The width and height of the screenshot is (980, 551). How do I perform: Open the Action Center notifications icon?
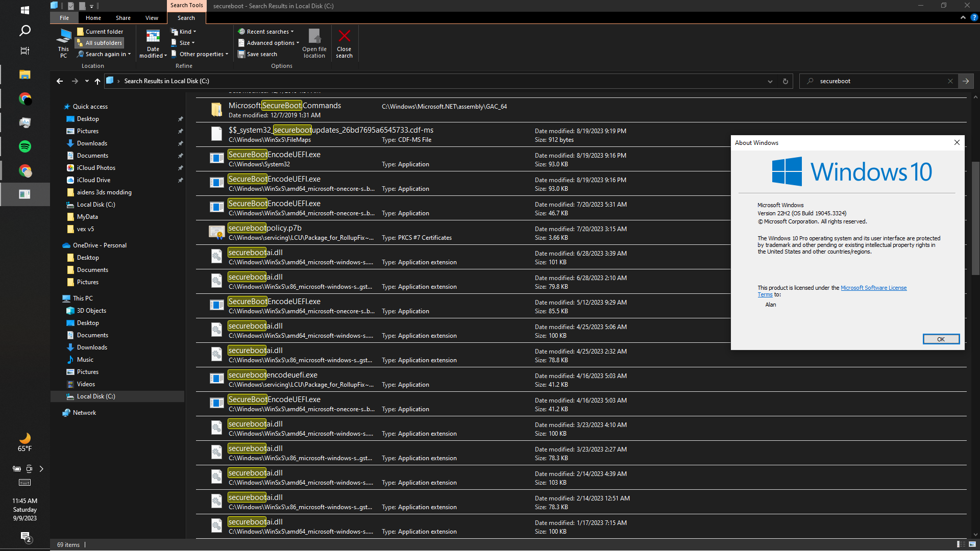26,536
